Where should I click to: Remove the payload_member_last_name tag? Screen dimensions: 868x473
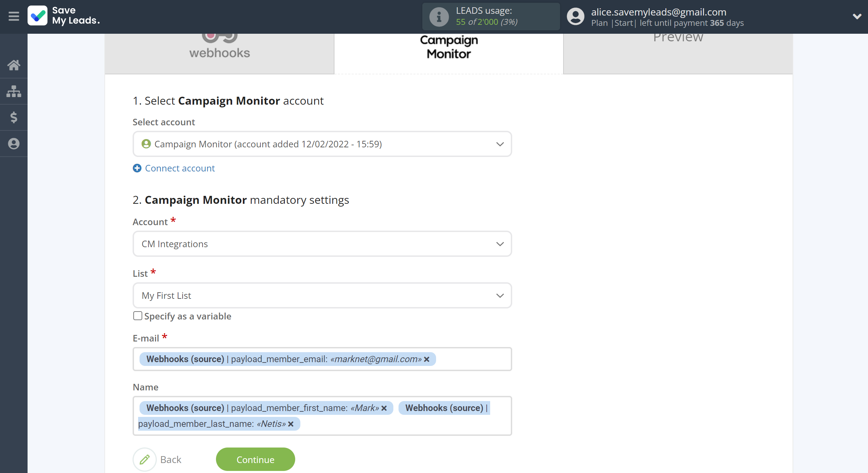291,424
